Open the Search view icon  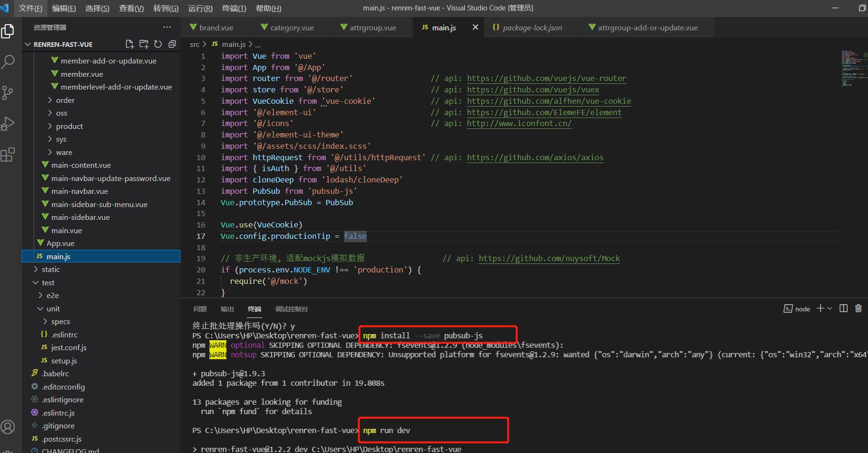(x=8, y=62)
